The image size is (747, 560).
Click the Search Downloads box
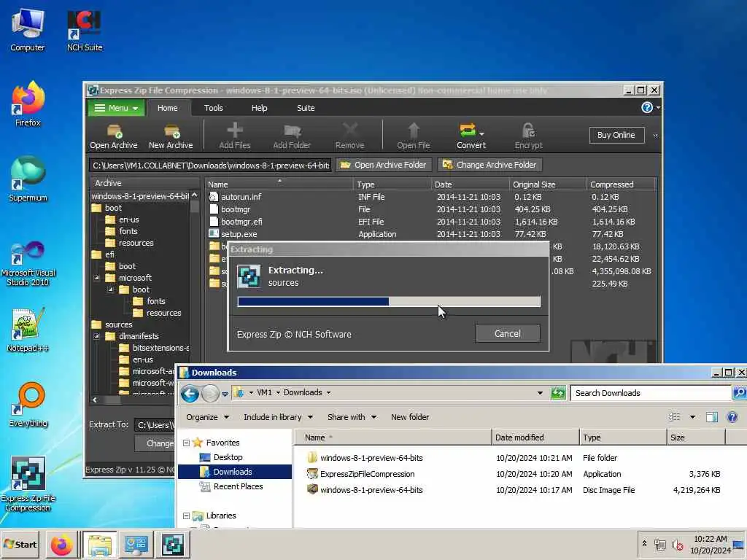(650, 393)
